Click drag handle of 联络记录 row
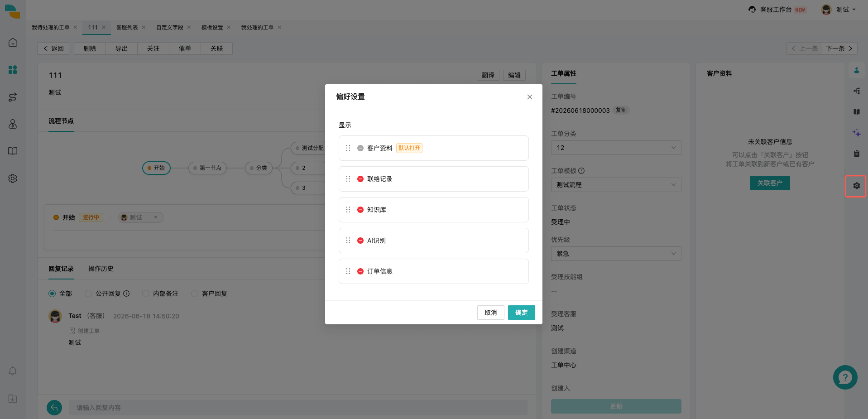 [x=348, y=179]
